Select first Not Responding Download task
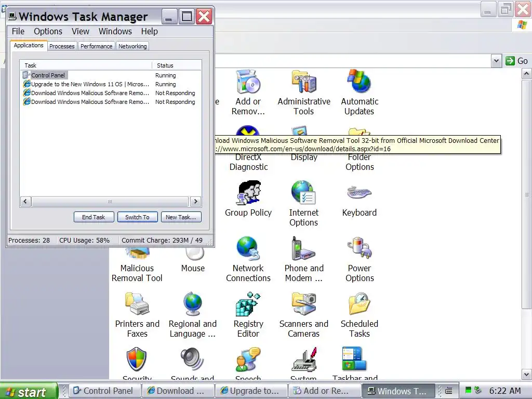Screen dimensions: 532x399 tap(111, 93)
